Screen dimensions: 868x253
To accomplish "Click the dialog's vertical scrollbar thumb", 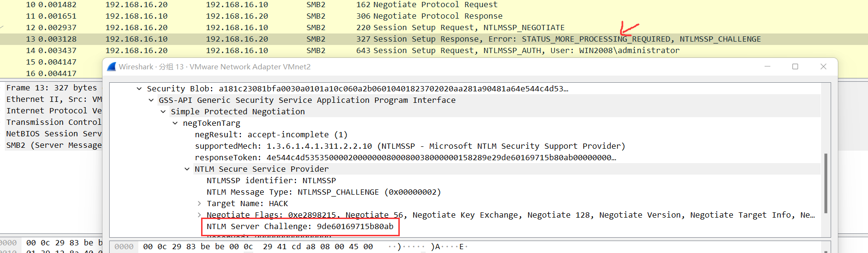I will tap(825, 183).
